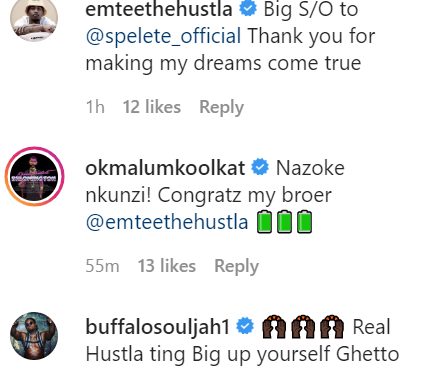426x369 pixels.
Task: Reply to emteethehustla's comment
Action: (x=221, y=107)
